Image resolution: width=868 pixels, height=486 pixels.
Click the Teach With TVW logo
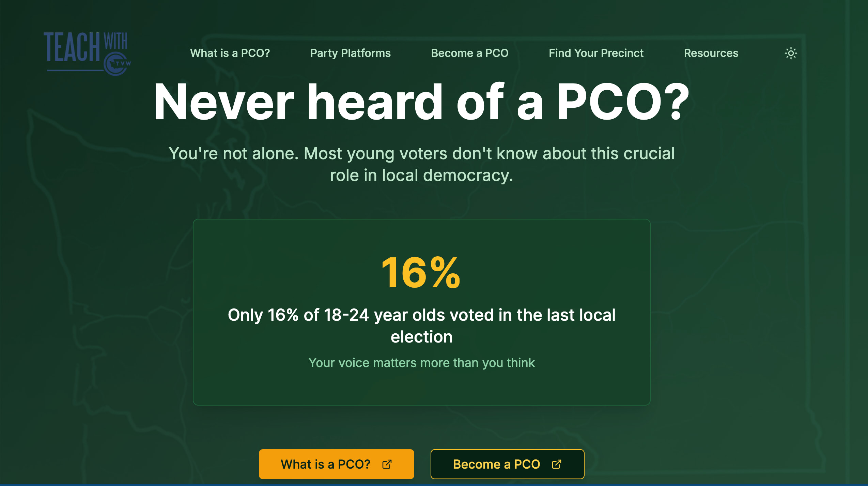[87, 53]
